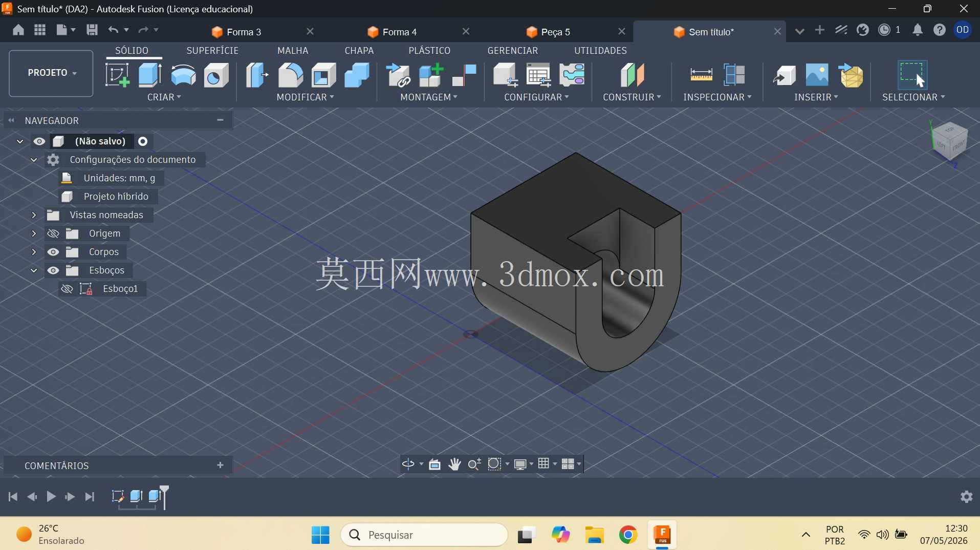Select the Measure tool
This screenshot has height=550, width=980.
click(x=701, y=75)
